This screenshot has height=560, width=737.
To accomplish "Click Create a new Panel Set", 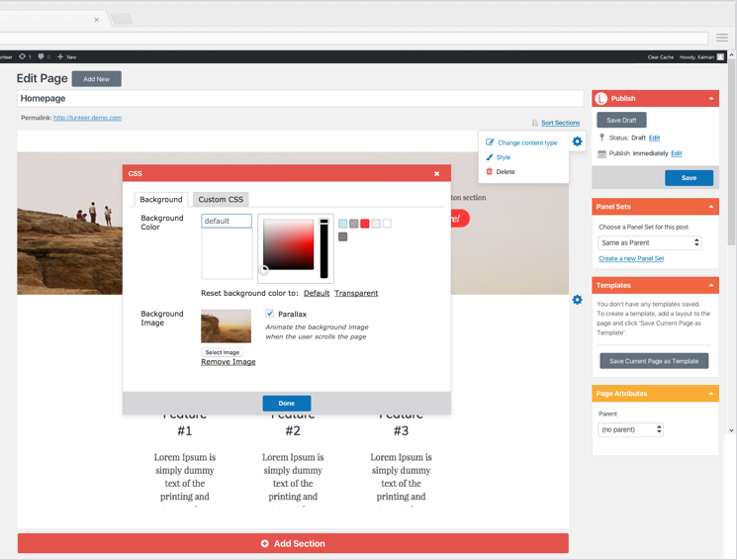I will 631,258.
